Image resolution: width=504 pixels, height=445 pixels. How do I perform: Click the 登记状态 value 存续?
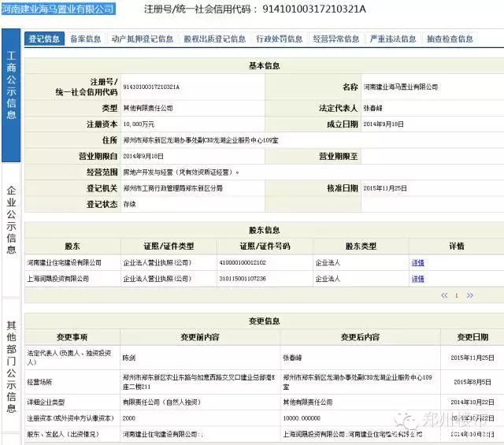[129, 205]
